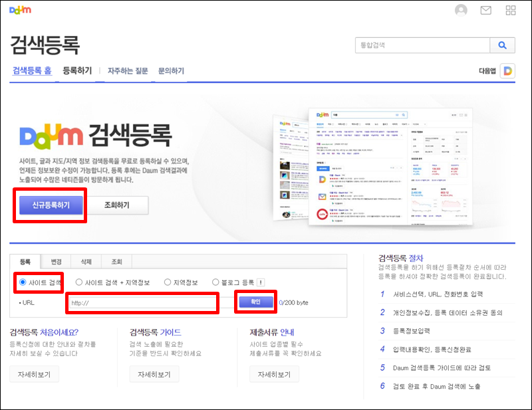Click 자세히보기 under 제출서류 안내
The height and width of the screenshot is (410, 532).
[x=275, y=374]
